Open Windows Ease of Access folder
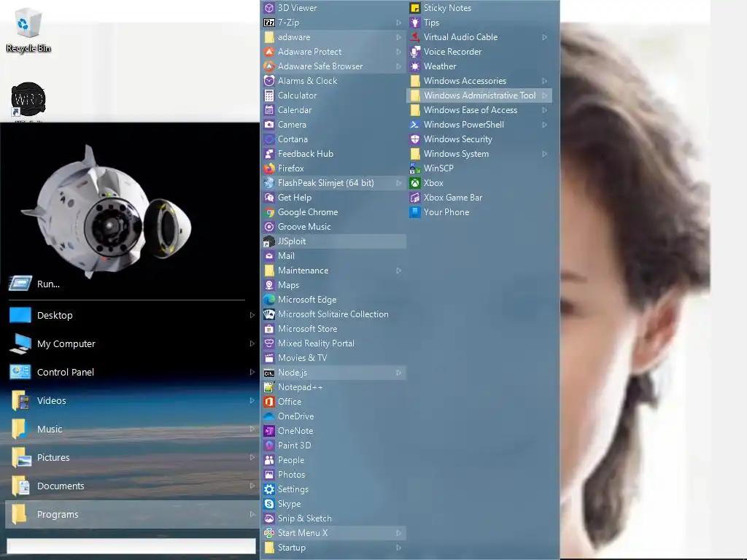 point(479,110)
